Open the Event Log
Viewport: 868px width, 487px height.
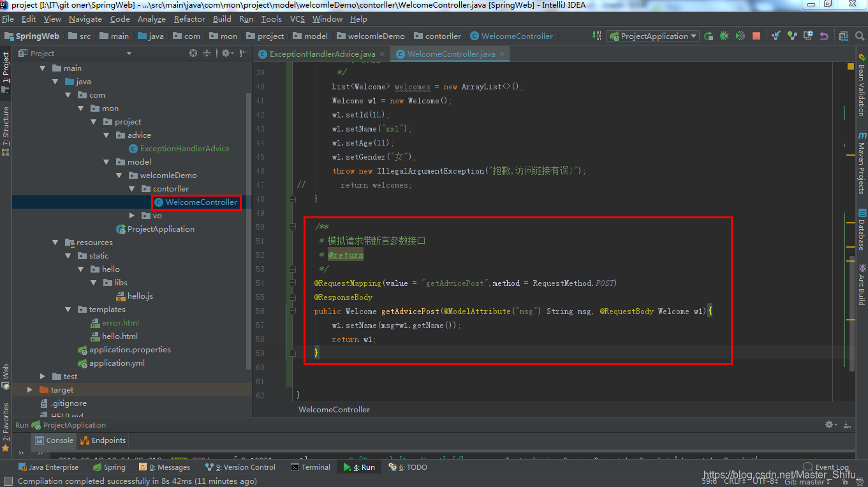(827, 467)
